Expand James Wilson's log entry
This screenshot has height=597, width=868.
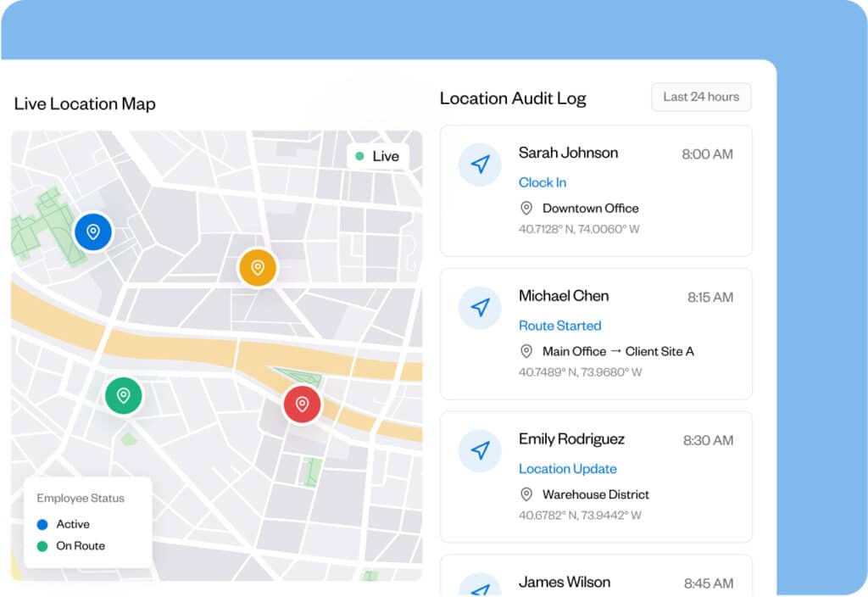coord(596,577)
